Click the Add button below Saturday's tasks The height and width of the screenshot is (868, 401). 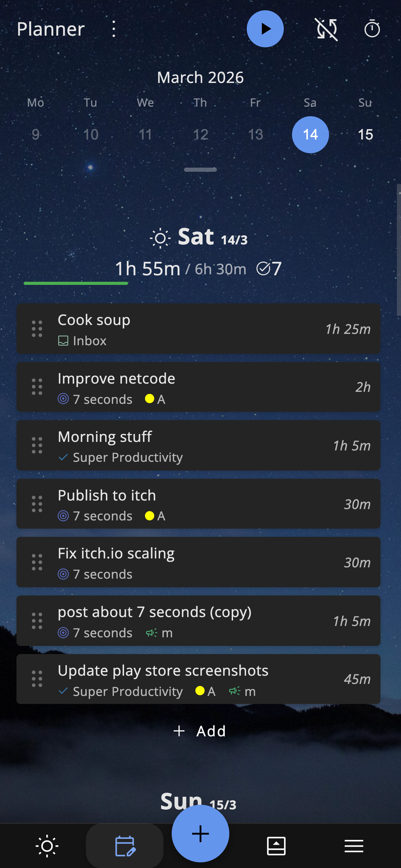(200, 731)
